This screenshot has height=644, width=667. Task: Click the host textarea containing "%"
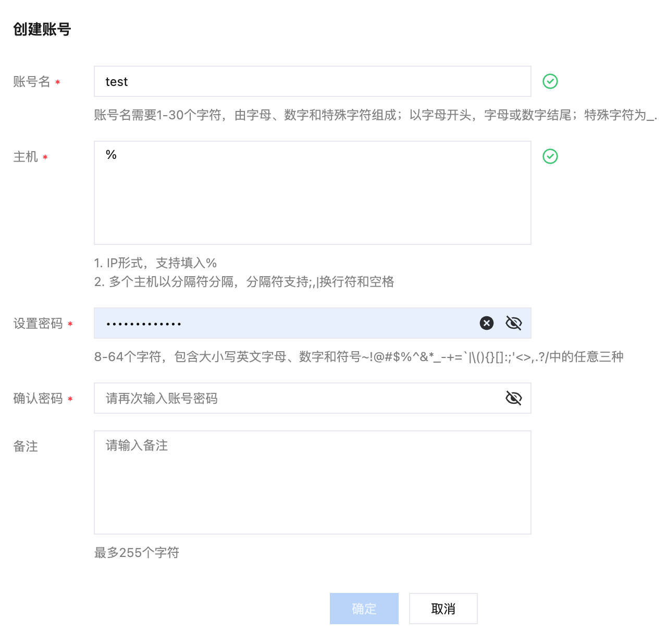[x=312, y=193]
